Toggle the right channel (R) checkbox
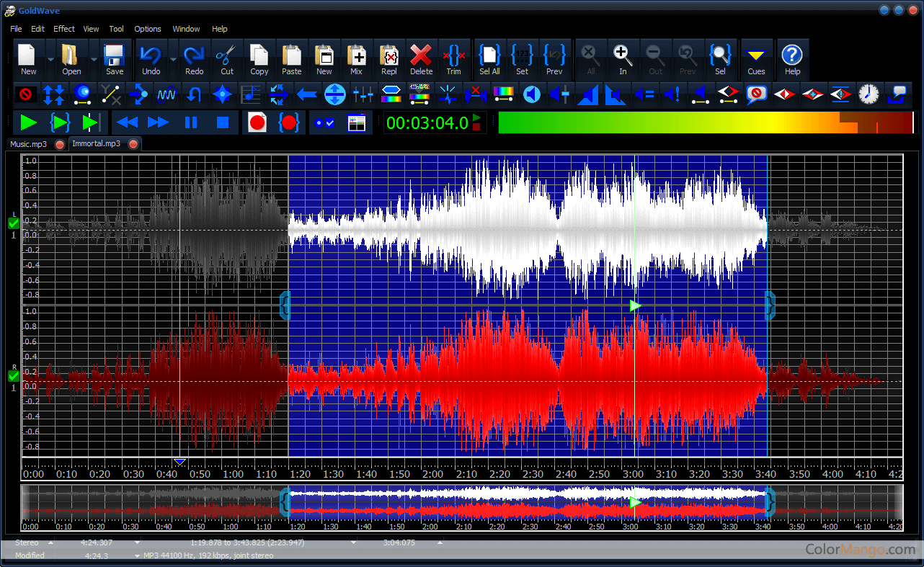This screenshot has height=567, width=924. click(x=14, y=376)
